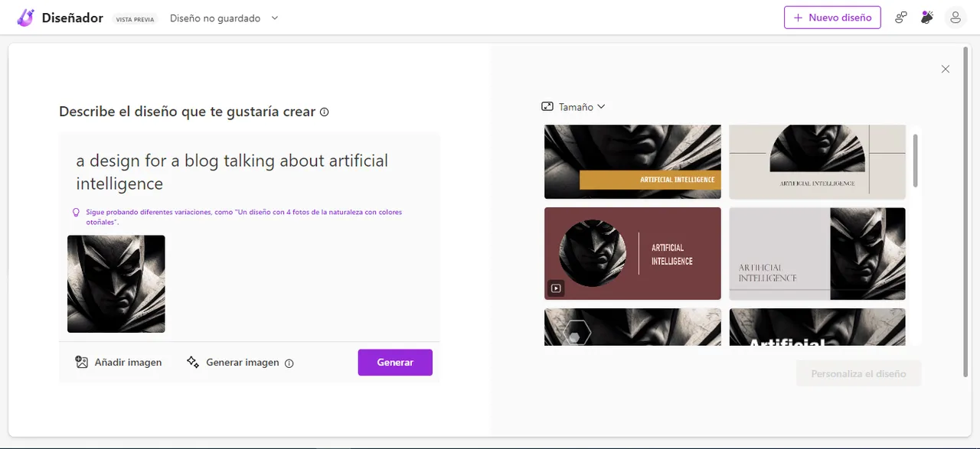This screenshot has height=449, width=980.
Task: Select design with bold white Artificial text
Action: [817, 327]
